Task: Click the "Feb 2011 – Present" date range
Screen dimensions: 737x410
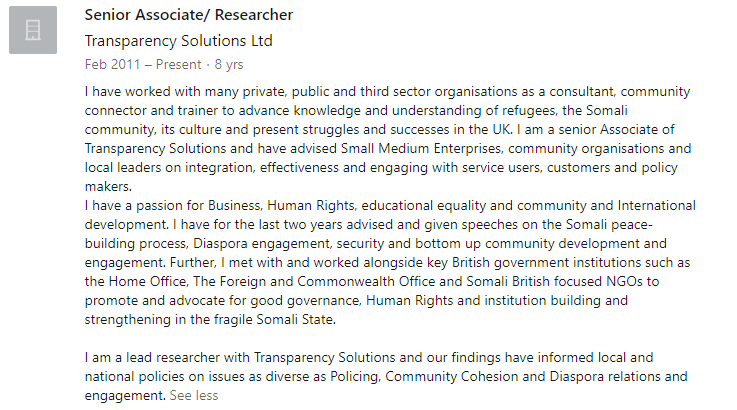Action: click(143, 64)
